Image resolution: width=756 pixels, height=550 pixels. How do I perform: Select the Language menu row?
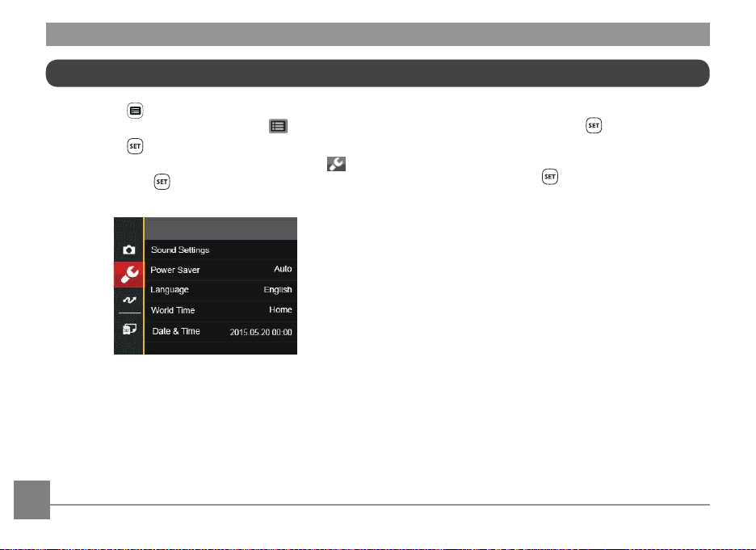point(220,290)
